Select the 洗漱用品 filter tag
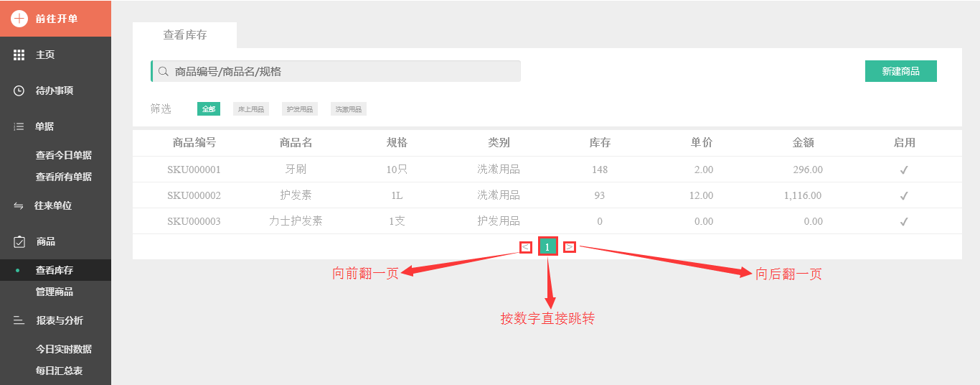This screenshot has width=980, height=385. point(349,109)
